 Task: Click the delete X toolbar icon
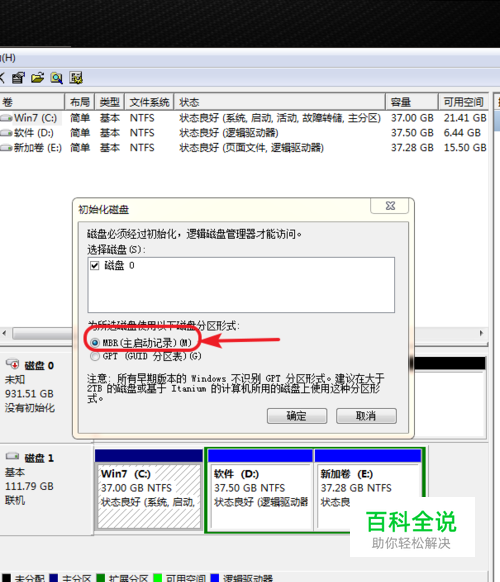pyautogui.click(x=2, y=78)
